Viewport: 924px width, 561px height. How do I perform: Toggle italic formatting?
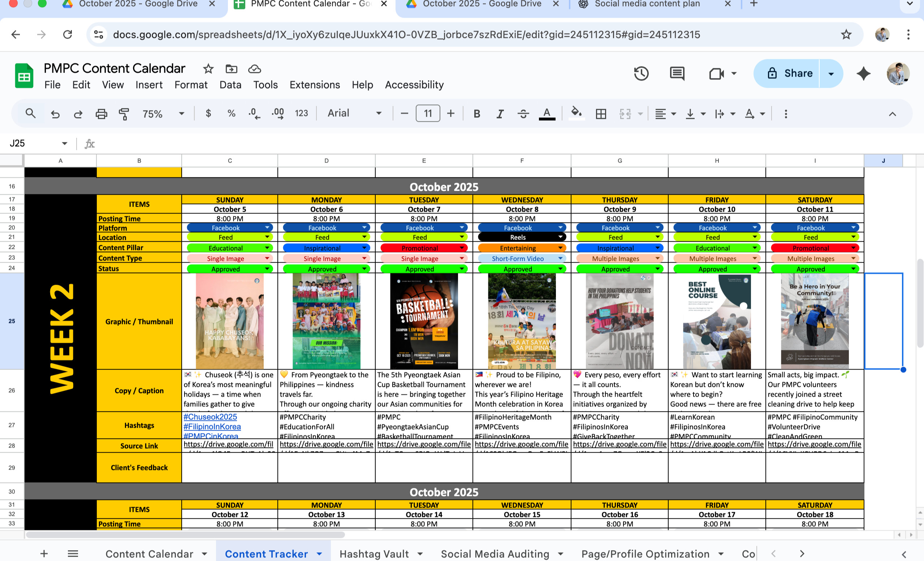coord(500,114)
